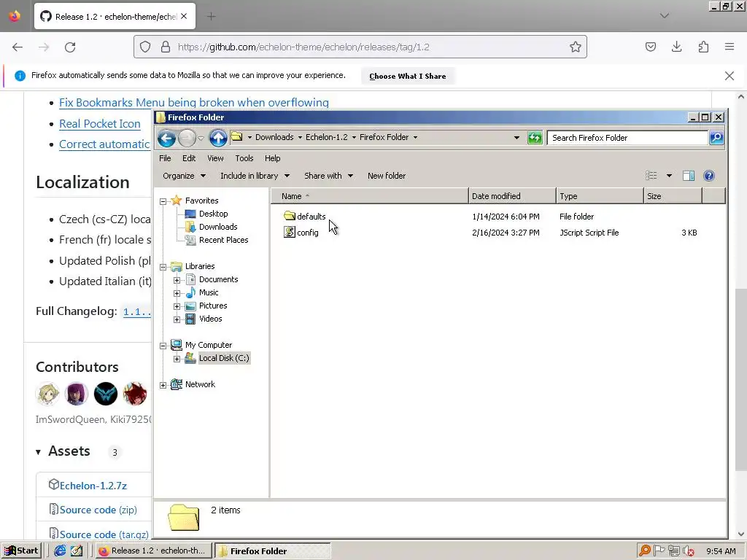Expand the Local Disk (C:) node
This screenshot has width=747, height=560.
[x=177, y=359]
